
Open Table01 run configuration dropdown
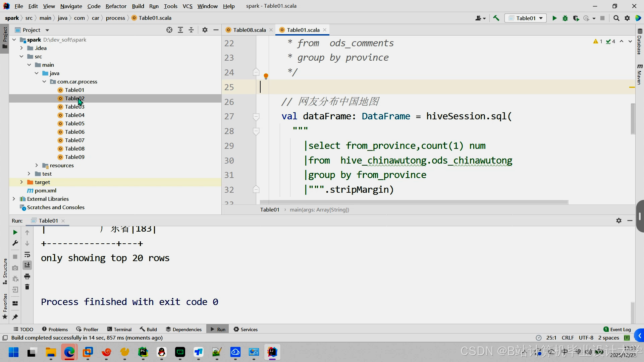pyautogui.click(x=526, y=18)
